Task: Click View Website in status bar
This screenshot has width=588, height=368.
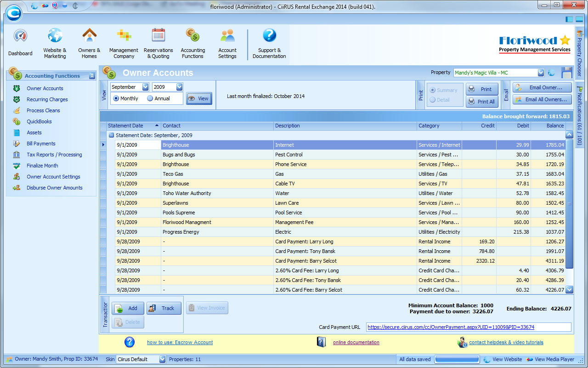Action: [503, 359]
